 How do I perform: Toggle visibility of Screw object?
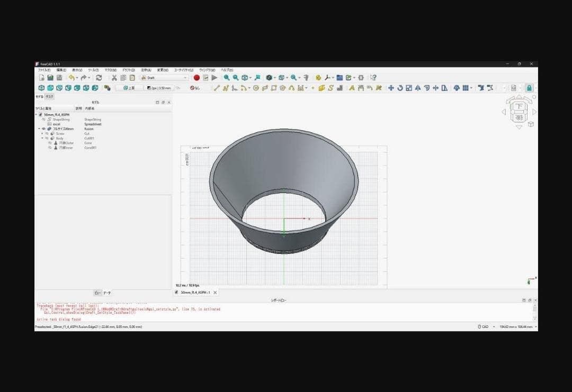(47, 134)
